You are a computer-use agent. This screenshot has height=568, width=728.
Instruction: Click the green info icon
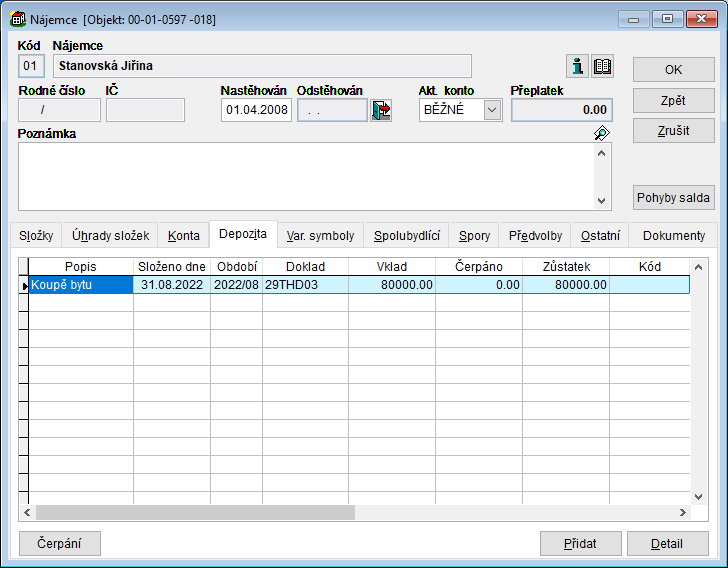point(577,66)
